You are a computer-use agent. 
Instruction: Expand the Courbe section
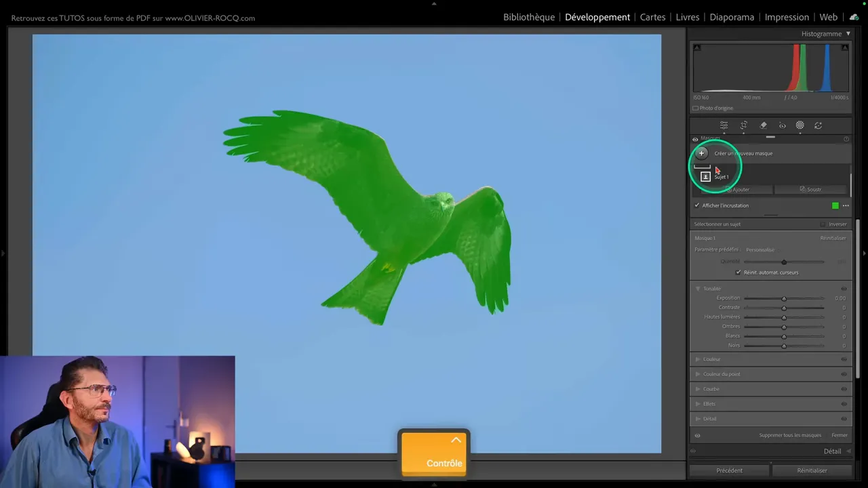point(698,389)
